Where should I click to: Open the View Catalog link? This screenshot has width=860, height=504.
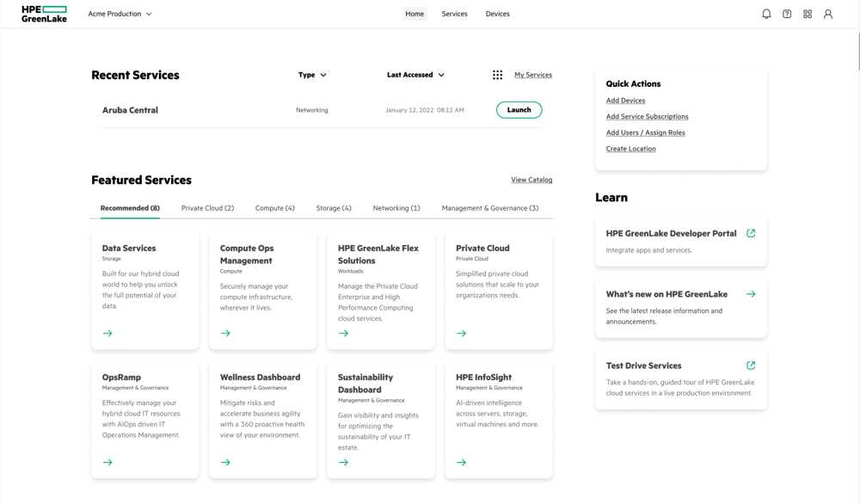(x=531, y=180)
